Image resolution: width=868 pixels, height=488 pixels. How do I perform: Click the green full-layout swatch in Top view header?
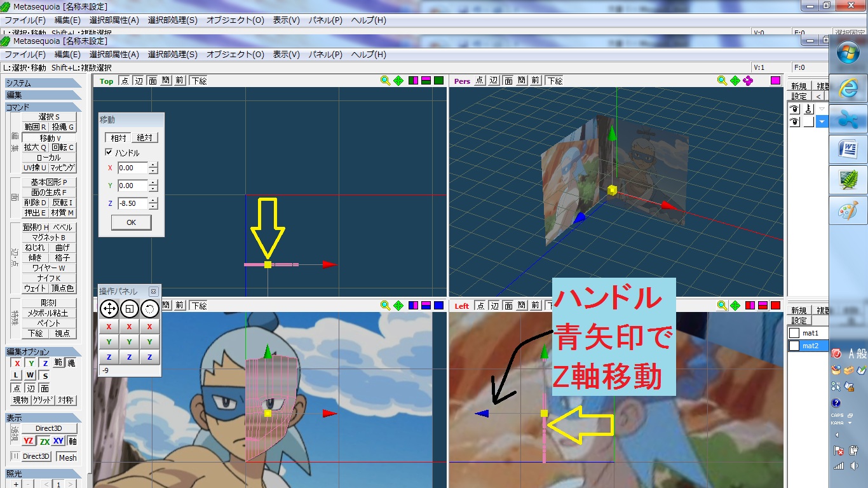coord(438,81)
